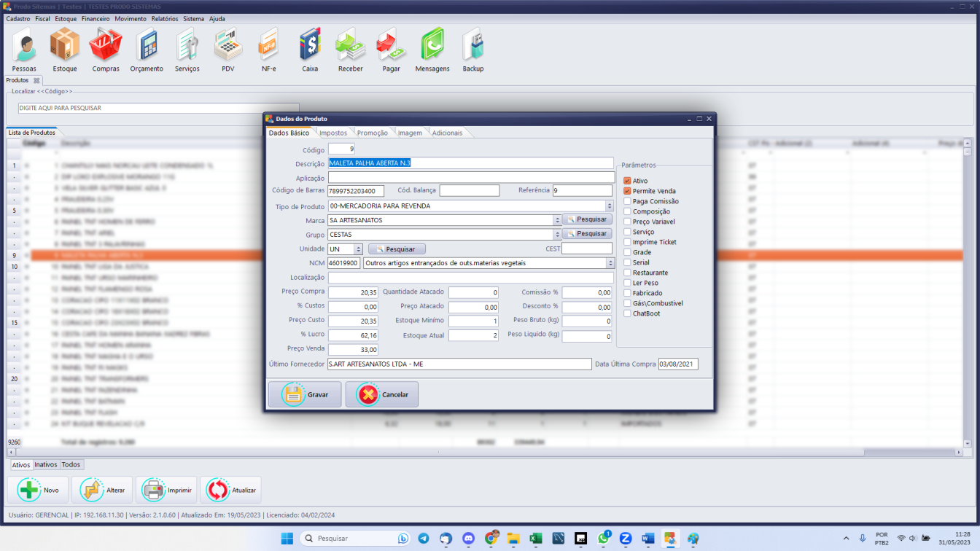Image resolution: width=980 pixels, height=551 pixels.
Task: Click the Compras shopping basket icon
Action: pos(106,50)
